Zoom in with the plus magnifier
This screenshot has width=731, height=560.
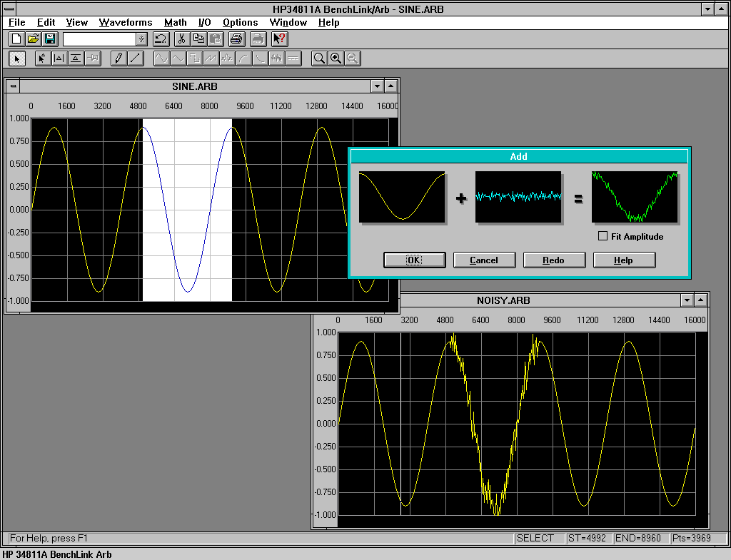336,58
